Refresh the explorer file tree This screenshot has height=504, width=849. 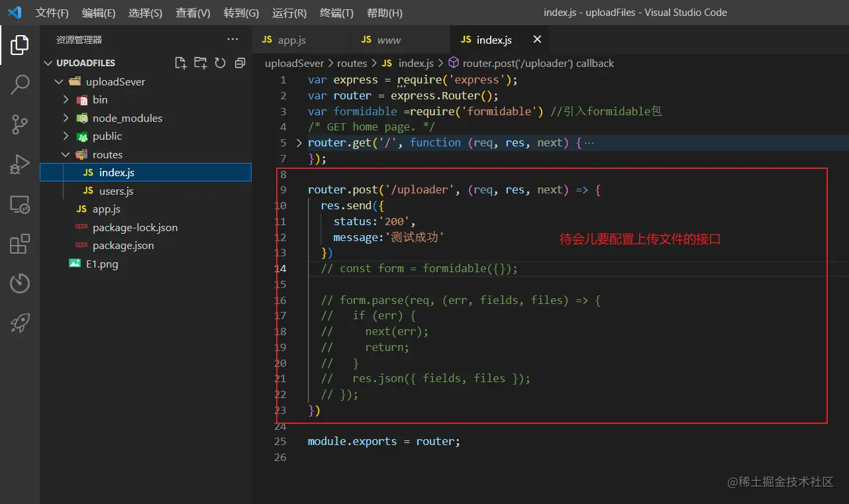(x=220, y=63)
